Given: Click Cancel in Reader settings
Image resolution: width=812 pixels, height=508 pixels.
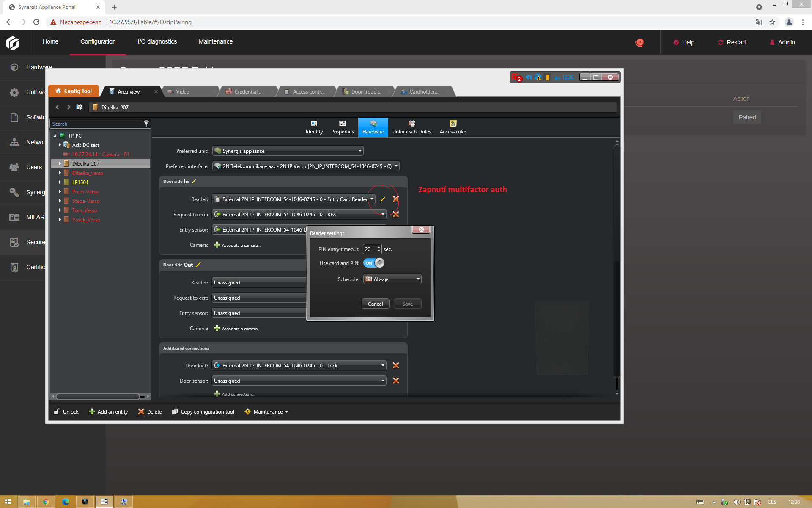Looking at the screenshot, I should point(375,304).
